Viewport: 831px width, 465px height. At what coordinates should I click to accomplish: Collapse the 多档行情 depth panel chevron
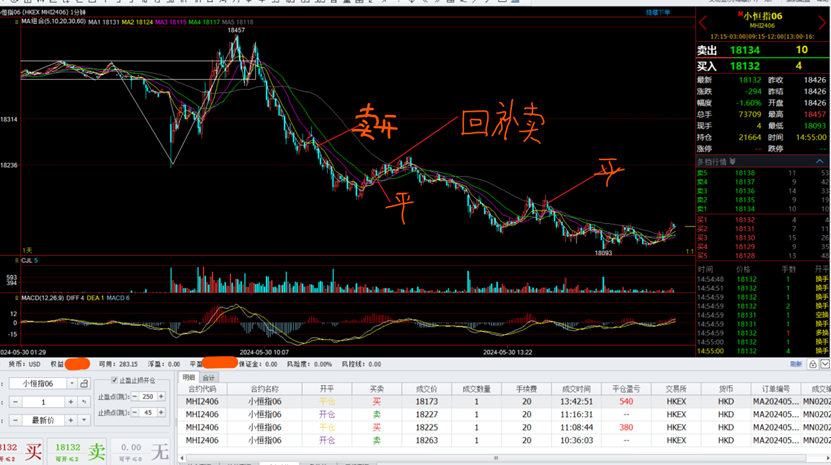click(x=819, y=161)
